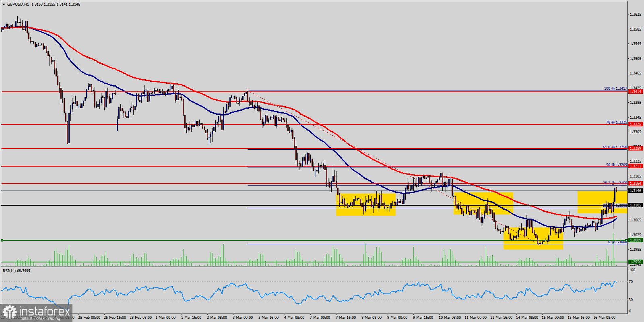Click the 15 Mar 16:00 time axis label
The image size is (644, 322).
(x=578, y=318)
